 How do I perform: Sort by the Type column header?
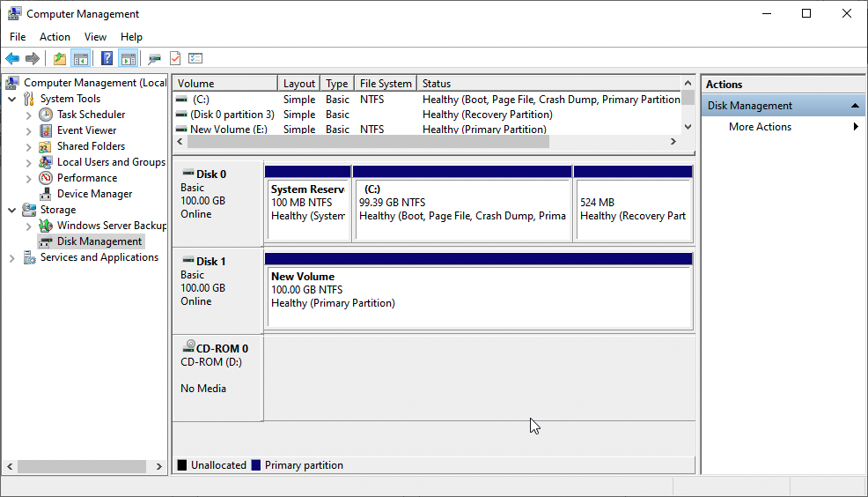point(336,83)
